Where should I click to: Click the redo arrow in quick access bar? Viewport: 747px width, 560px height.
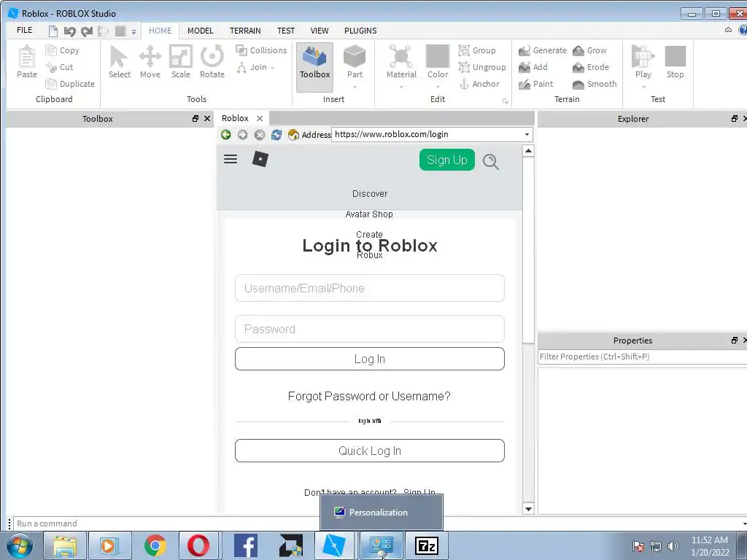point(87,31)
